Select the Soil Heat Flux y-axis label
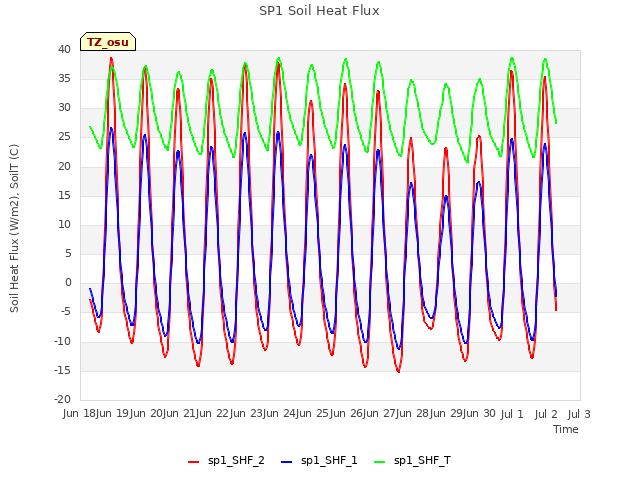The image size is (640, 480). pos(14,229)
